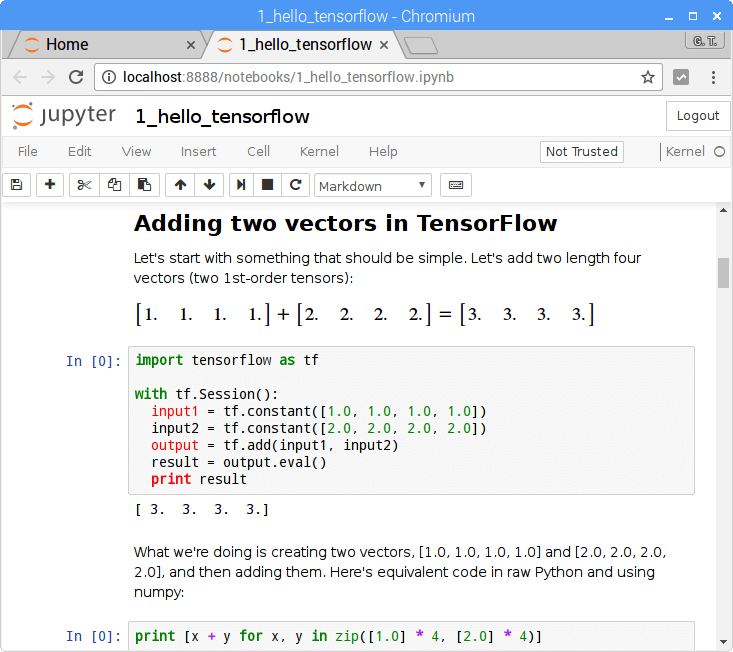Open the View menu
Screen dimensions: 733x652
click(x=137, y=151)
